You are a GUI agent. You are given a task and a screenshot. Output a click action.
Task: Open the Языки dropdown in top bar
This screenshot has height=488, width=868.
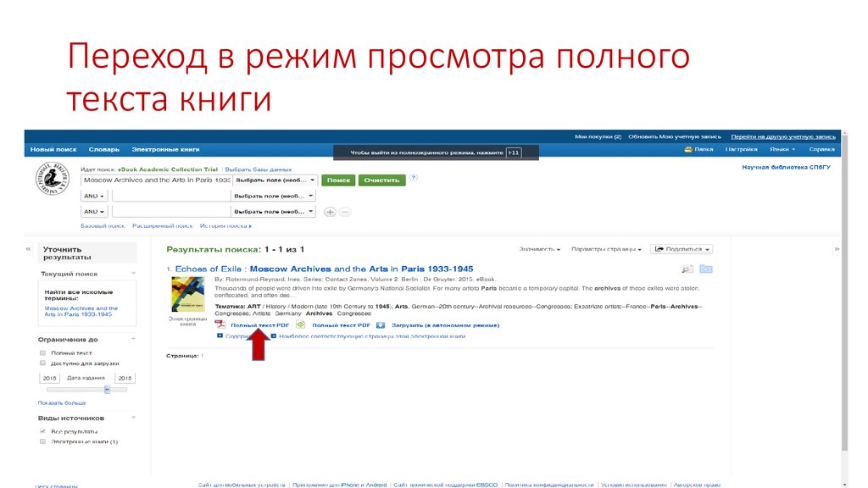(782, 149)
